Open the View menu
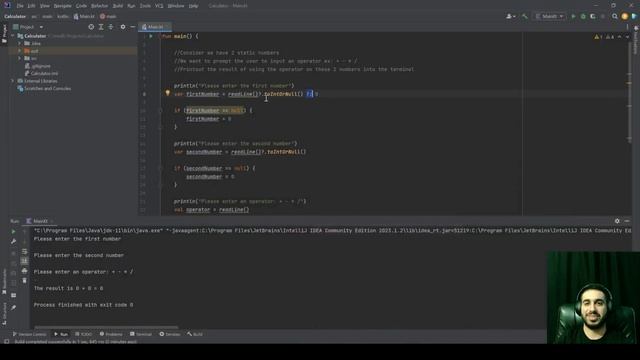Image resolution: width=640 pixels, height=360 pixels. tap(44, 6)
